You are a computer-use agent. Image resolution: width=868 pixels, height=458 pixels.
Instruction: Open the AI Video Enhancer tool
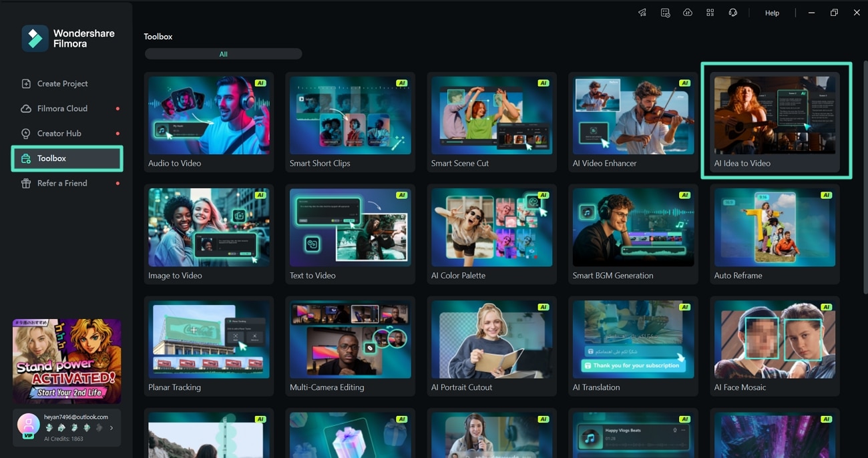click(633, 122)
